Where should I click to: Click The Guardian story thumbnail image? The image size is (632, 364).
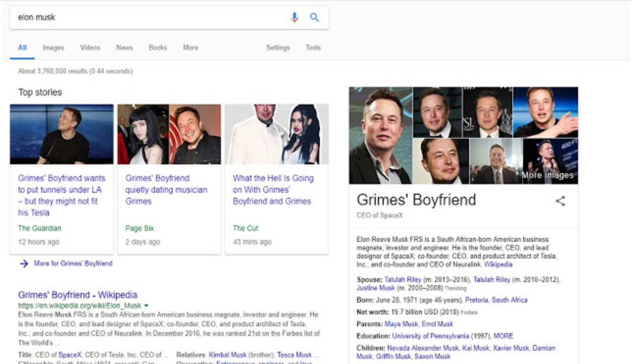62,134
